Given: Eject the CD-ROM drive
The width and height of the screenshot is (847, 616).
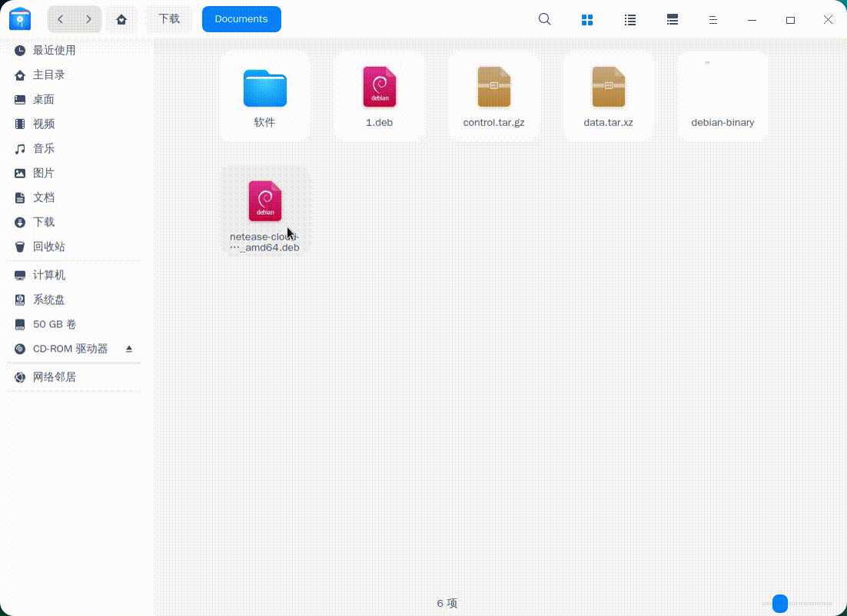Looking at the screenshot, I should 129,349.
